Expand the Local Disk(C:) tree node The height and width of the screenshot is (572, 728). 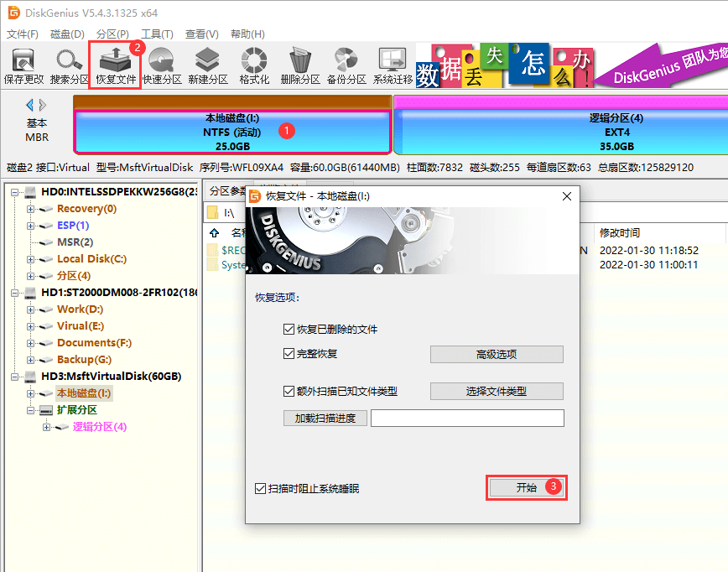tap(30, 259)
